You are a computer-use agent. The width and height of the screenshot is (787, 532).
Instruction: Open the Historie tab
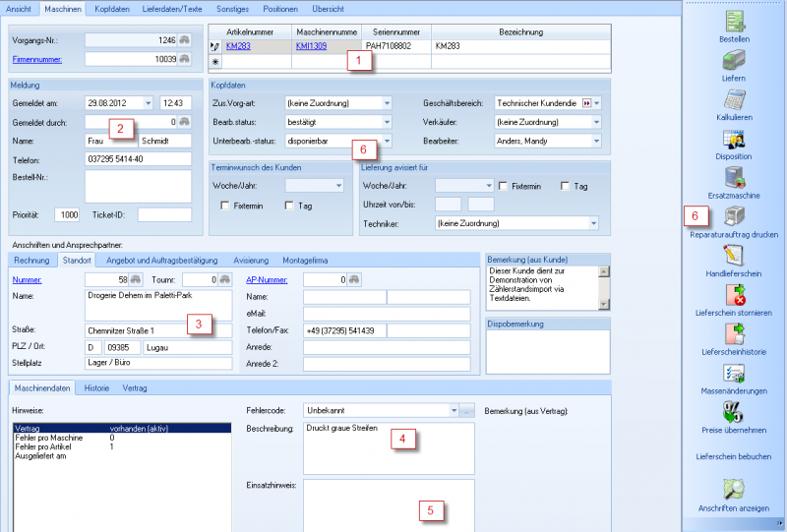[96, 388]
